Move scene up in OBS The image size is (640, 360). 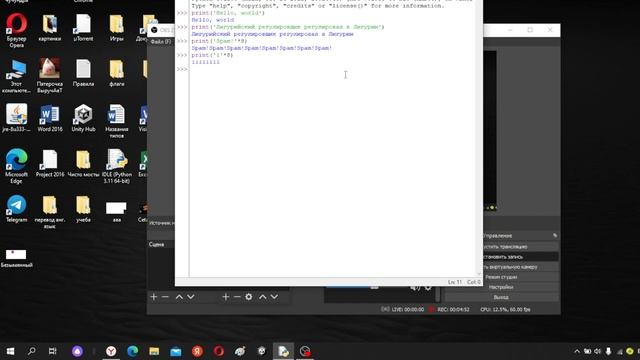coord(179,297)
